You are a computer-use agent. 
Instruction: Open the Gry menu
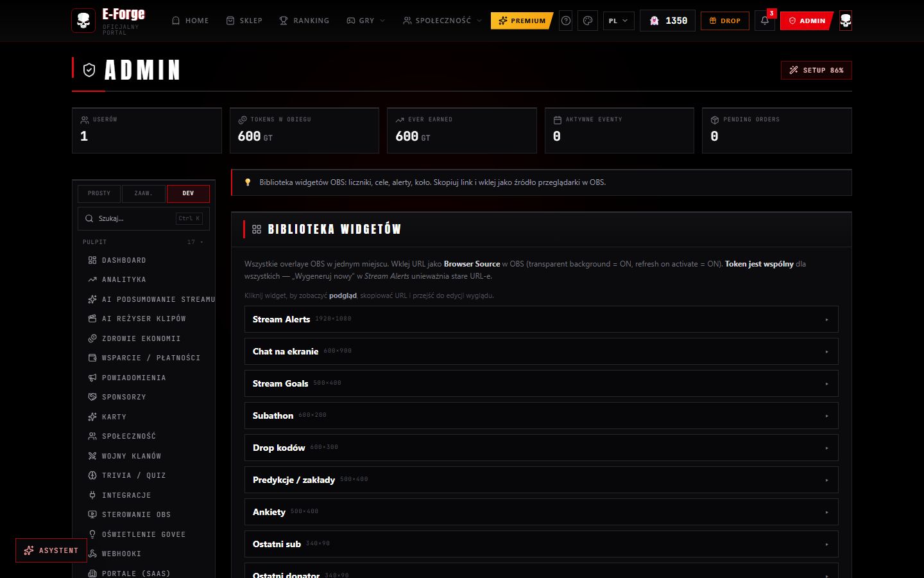click(366, 21)
